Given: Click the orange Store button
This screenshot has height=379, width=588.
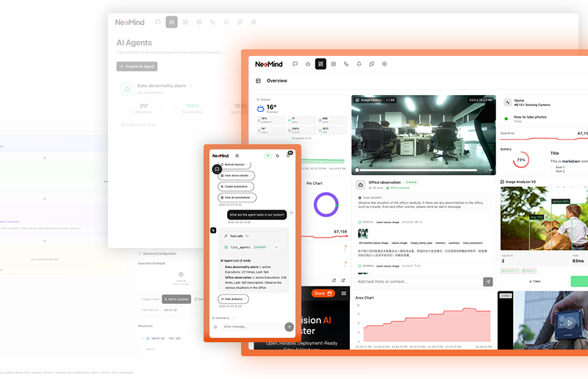Looking at the screenshot, I should [x=323, y=294].
